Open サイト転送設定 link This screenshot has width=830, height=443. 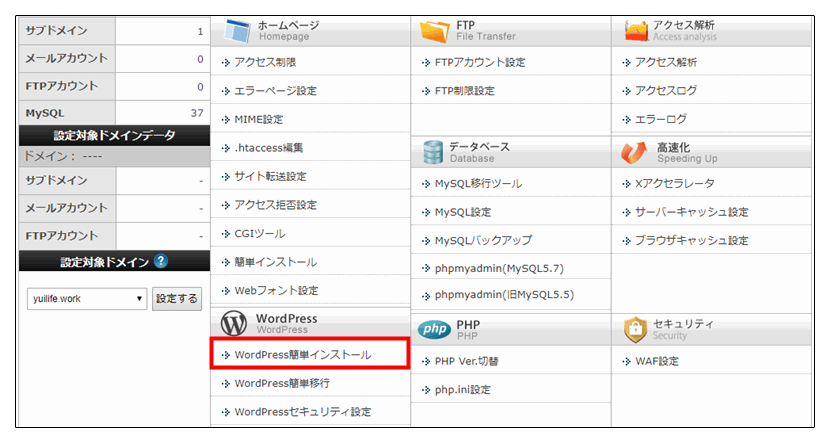point(270,177)
